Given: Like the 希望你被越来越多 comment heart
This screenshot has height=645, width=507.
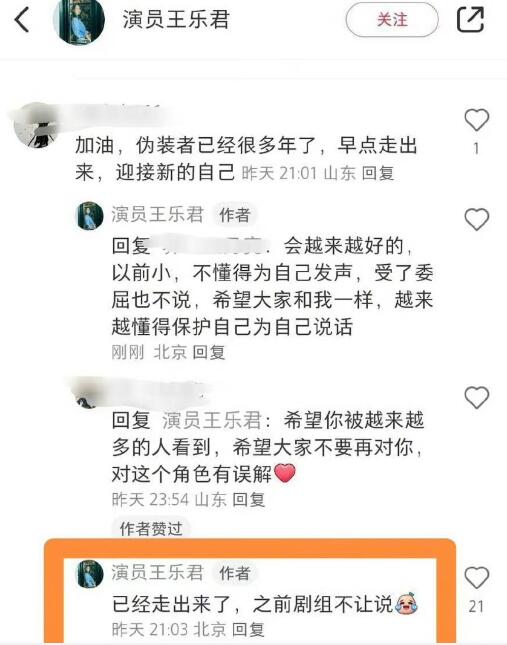Looking at the screenshot, I should pos(477,397).
